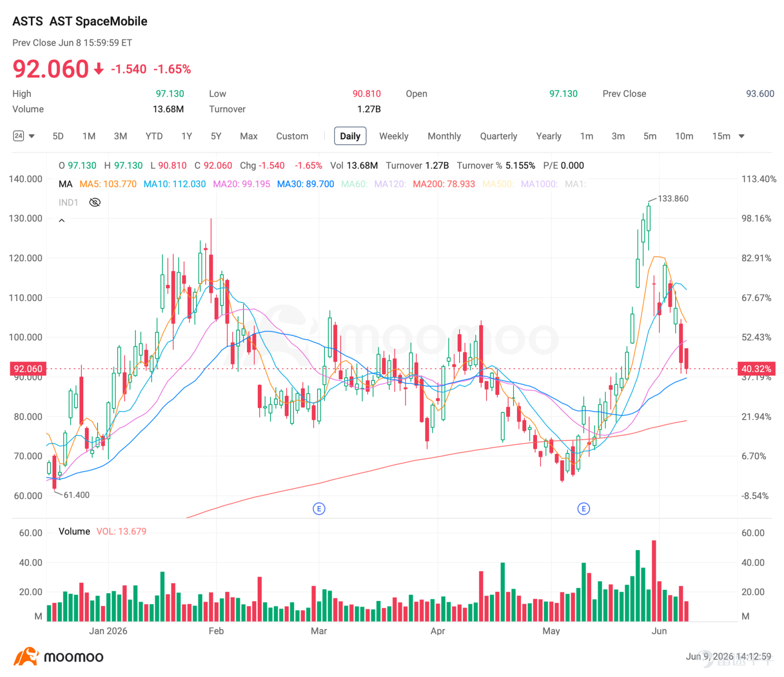Select the 3m minute interval

pyautogui.click(x=618, y=136)
